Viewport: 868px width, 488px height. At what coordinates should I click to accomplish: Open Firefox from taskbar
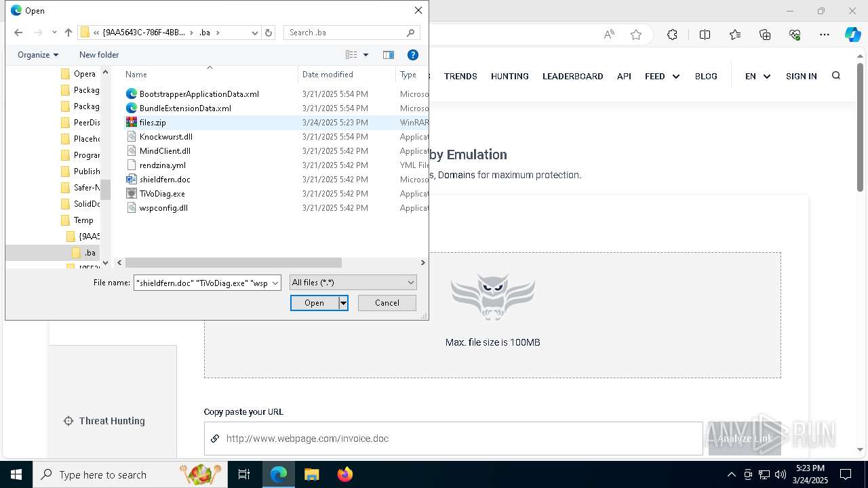click(344, 474)
